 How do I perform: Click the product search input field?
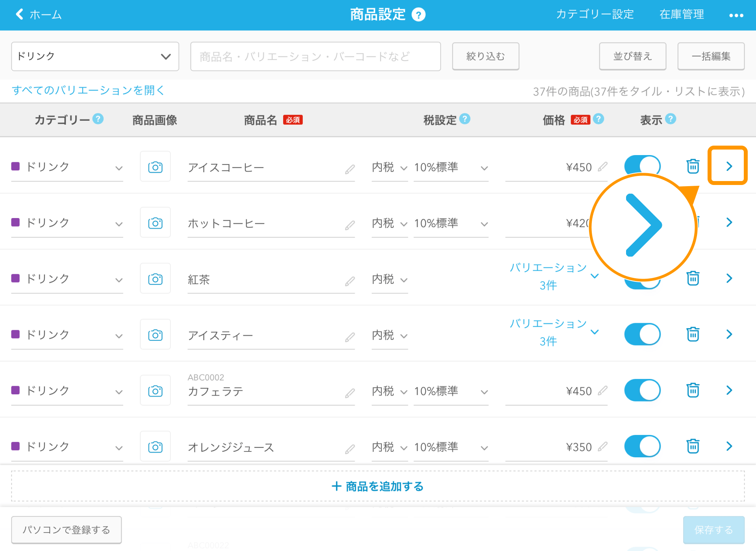pyautogui.click(x=315, y=56)
